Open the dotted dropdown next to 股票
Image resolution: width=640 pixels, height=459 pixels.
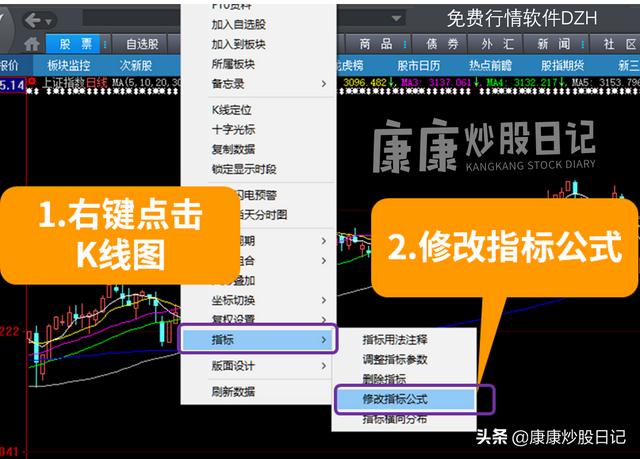pos(105,44)
